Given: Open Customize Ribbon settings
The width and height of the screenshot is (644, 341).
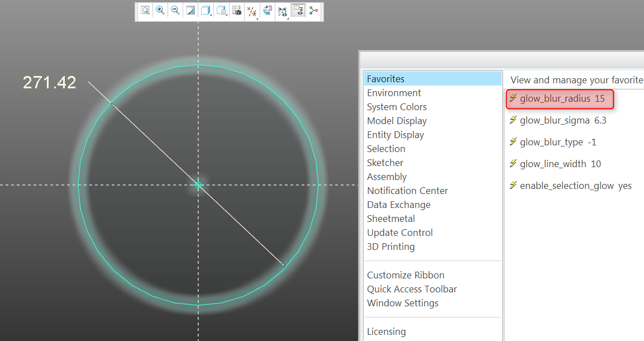Looking at the screenshot, I should tap(406, 275).
